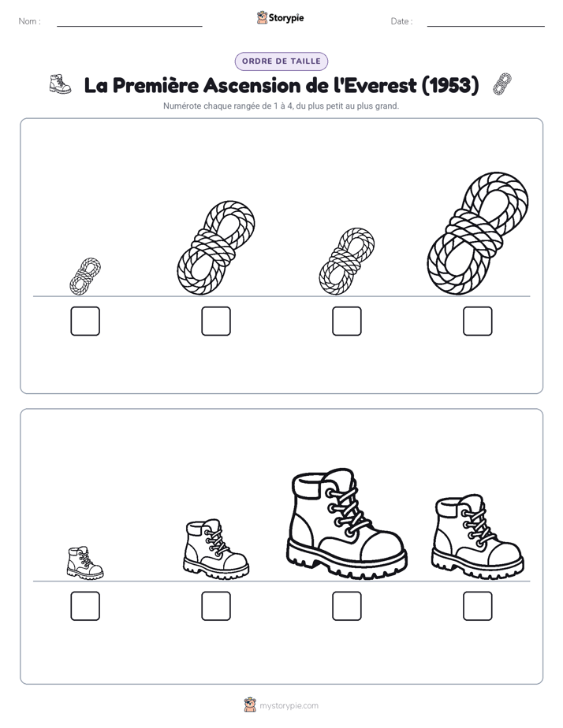Check the box under the second rope
Viewport: 563px width, 728px height.
pyautogui.click(x=216, y=321)
